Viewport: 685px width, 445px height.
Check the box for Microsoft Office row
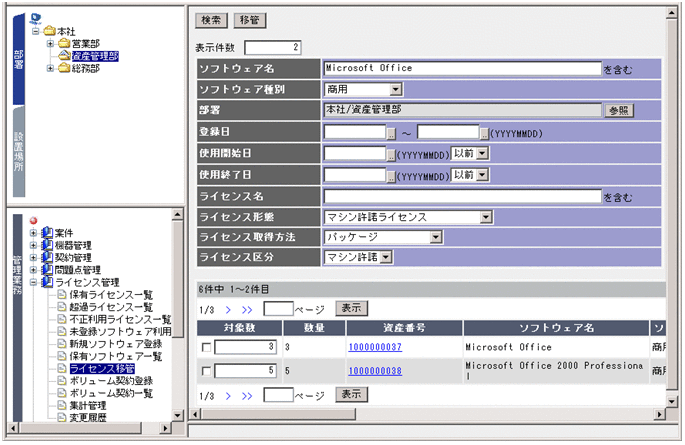pyautogui.click(x=207, y=348)
